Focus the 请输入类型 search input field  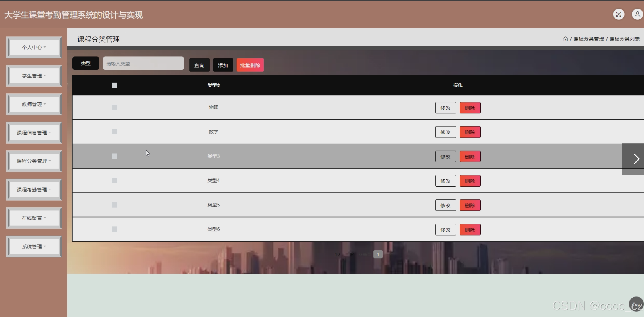[x=143, y=63]
